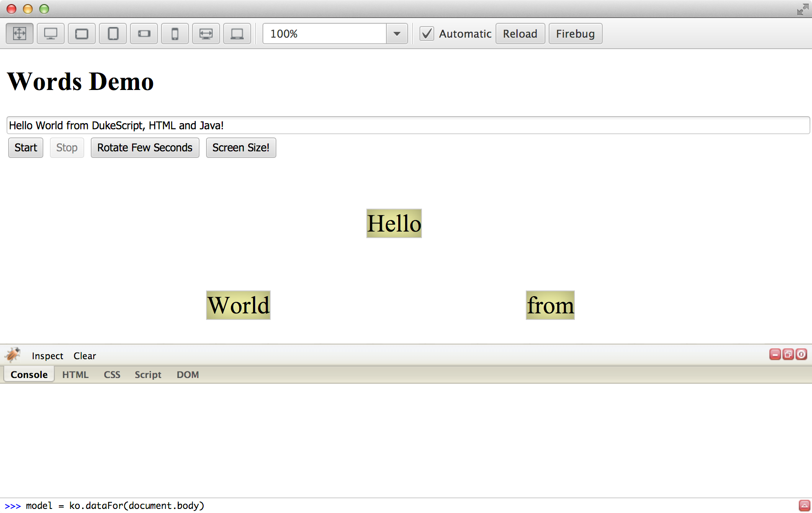Switch to the DOM tab

click(188, 375)
